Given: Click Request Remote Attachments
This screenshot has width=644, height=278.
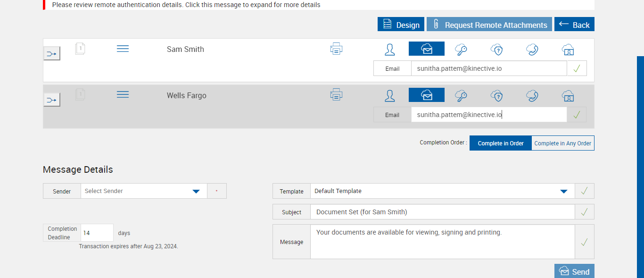Looking at the screenshot, I should [x=489, y=25].
